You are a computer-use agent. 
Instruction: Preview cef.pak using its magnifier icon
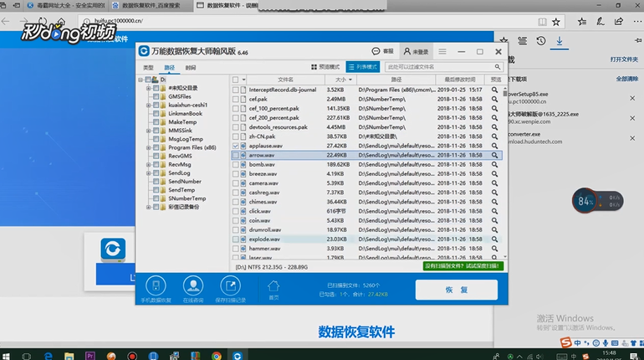tap(494, 99)
